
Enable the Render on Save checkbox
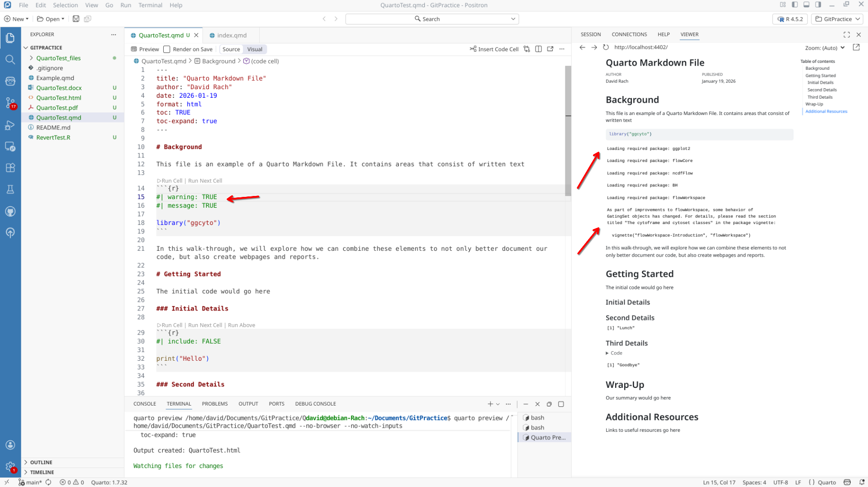tap(167, 49)
